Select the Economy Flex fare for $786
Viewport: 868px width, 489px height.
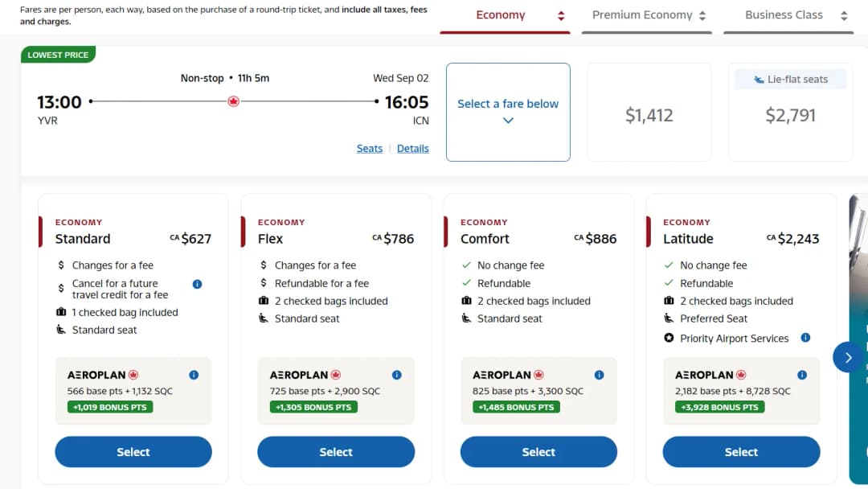(336, 452)
